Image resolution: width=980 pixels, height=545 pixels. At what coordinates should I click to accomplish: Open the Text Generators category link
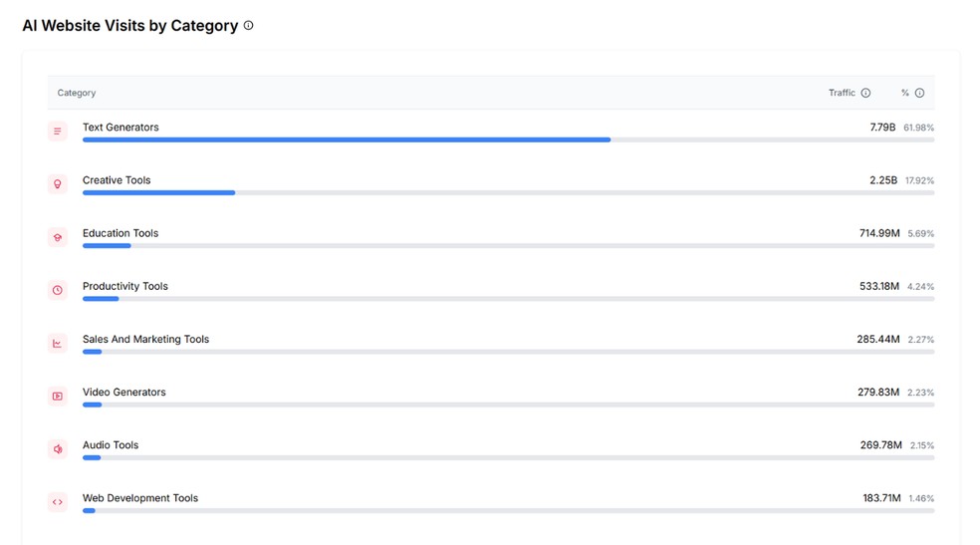click(121, 128)
